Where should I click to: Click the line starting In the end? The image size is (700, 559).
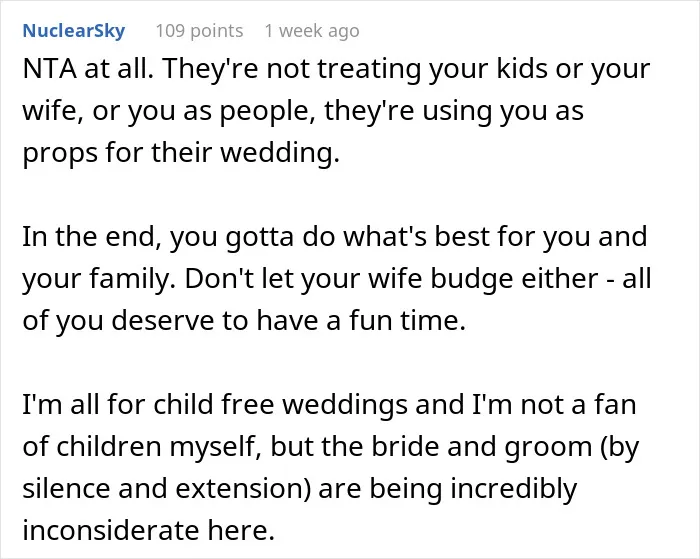(x=334, y=237)
